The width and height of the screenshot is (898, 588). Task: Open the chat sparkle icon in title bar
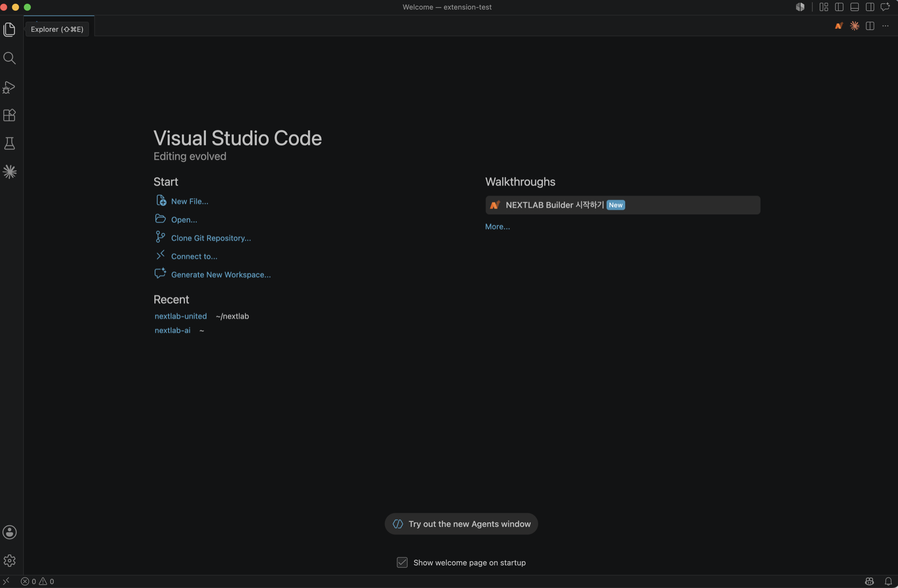886,7
